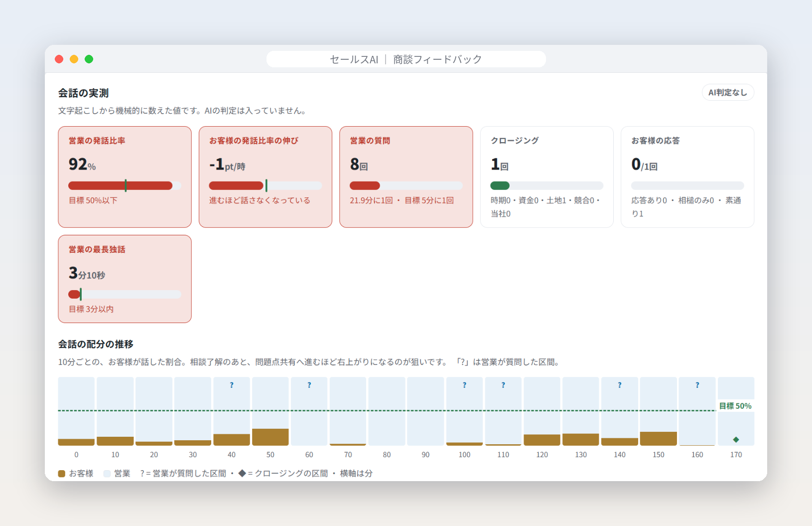Screen dimensions: 812x526
Task: Click the brown customer bar at minute 40
Action: (232, 440)
